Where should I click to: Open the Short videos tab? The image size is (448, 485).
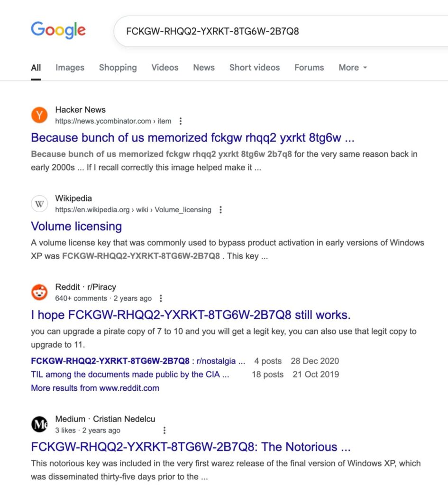(x=255, y=68)
